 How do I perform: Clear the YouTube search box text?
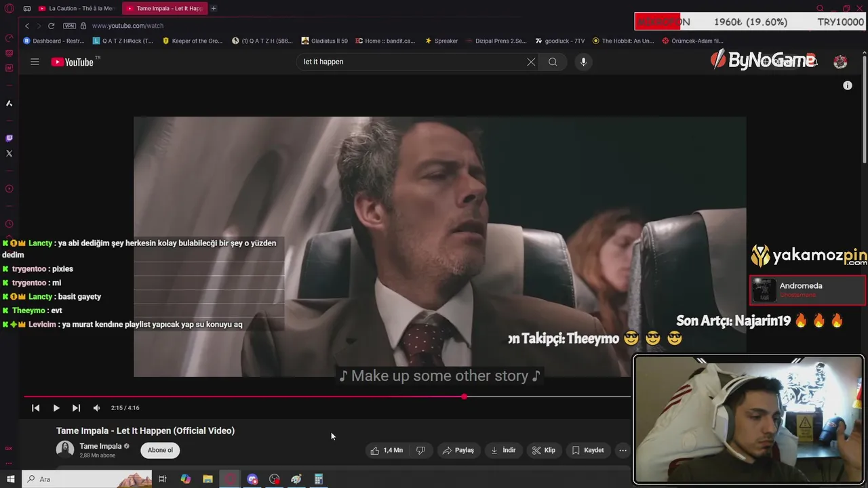point(531,62)
